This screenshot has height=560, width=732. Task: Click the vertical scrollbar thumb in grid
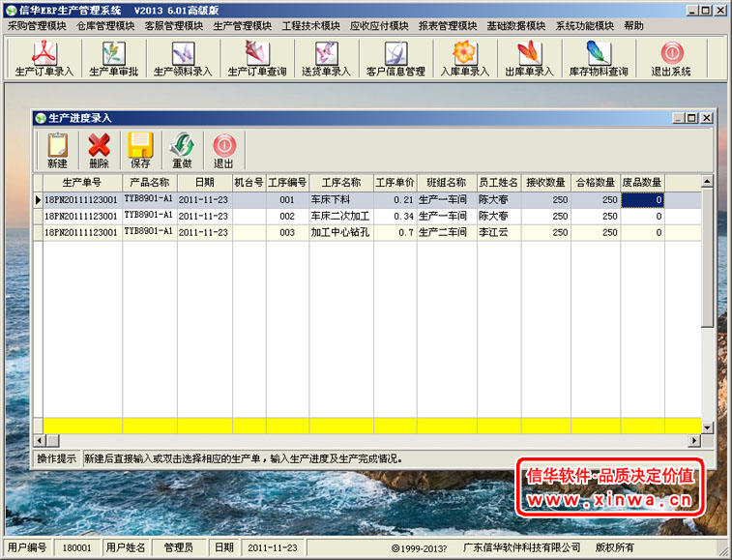click(707, 257)
